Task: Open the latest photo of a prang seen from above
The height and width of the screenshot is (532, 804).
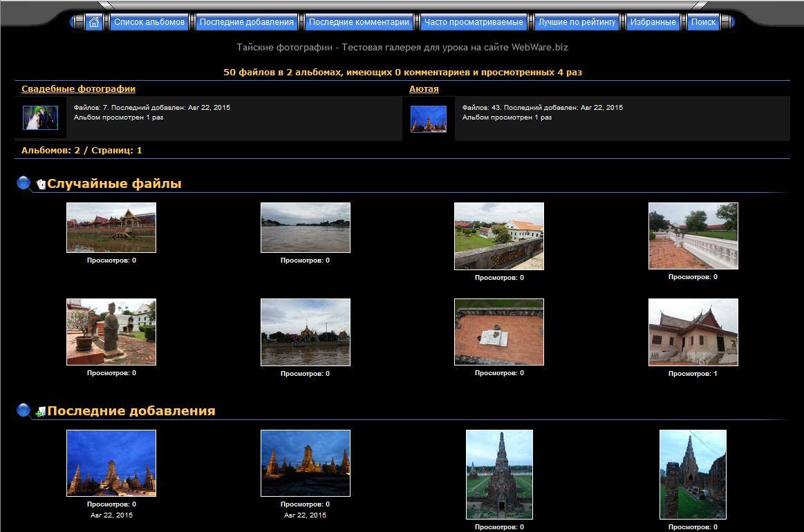Action: coord(499,475)
